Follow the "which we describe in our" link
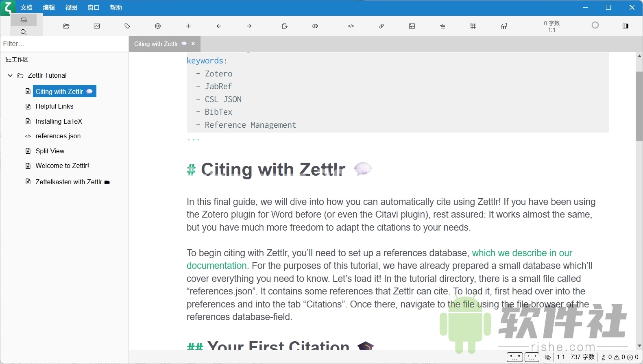Image resolution: width=643 pixels, height=364 pixels. click(x=522, y=253)
